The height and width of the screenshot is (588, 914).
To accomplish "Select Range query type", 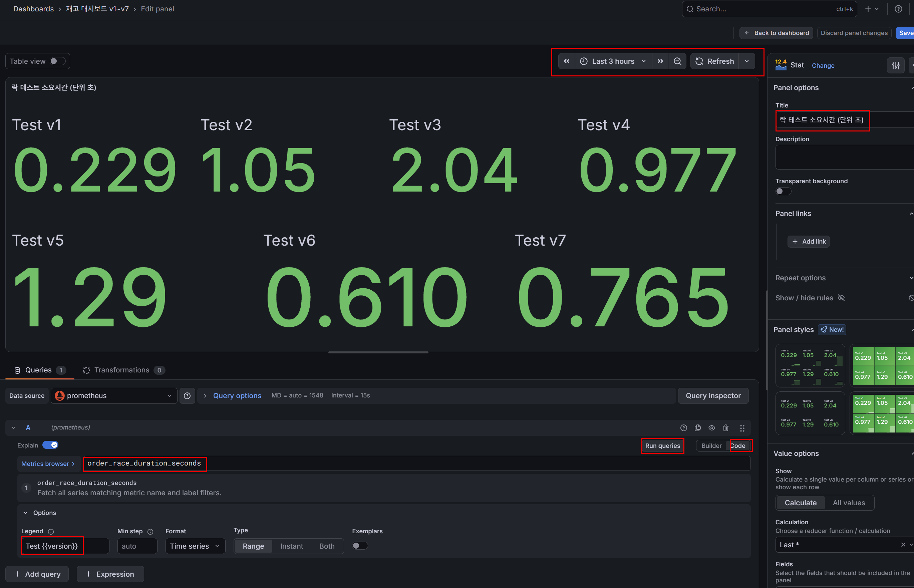I will pyautogui.click(x=253, y=546).
